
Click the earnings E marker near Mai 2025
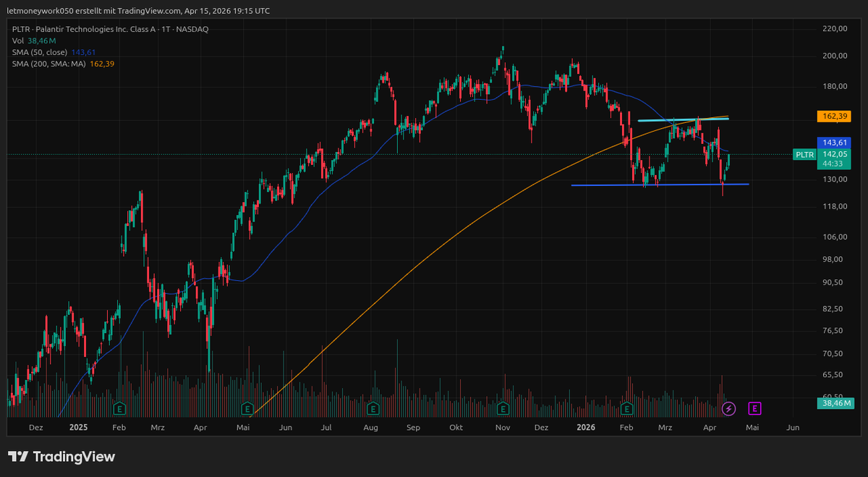pyautogui.click(x=247, y=409)
